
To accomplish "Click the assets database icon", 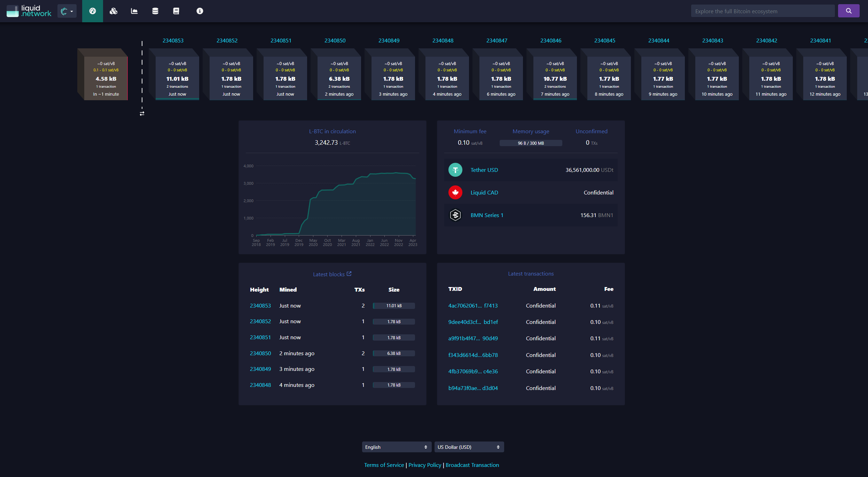I will click(155, 11).
